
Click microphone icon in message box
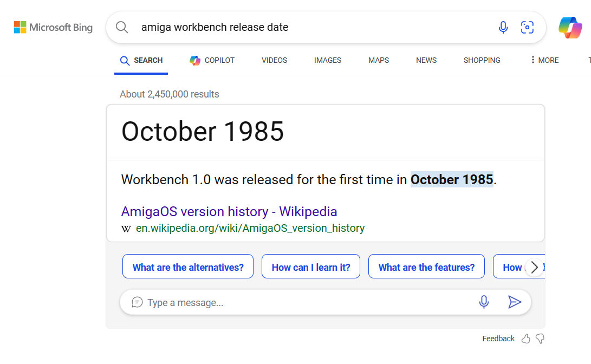coord(484,302)
